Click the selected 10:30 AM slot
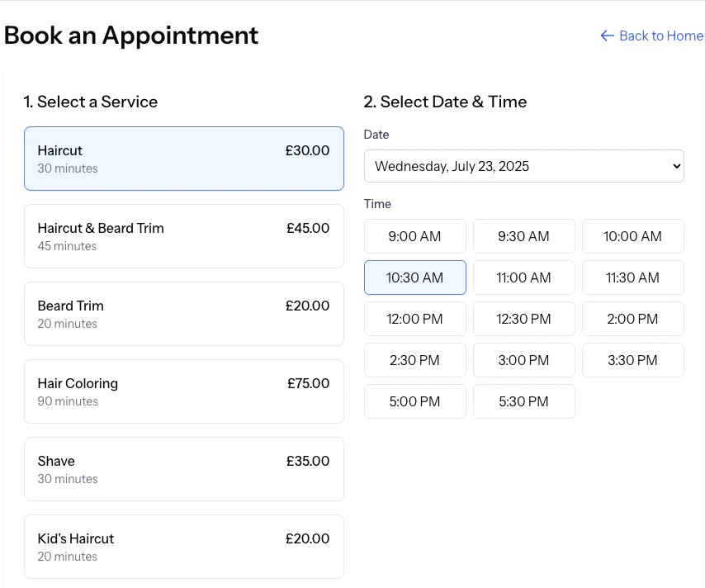The image size is (705, 588). [414, 277]
